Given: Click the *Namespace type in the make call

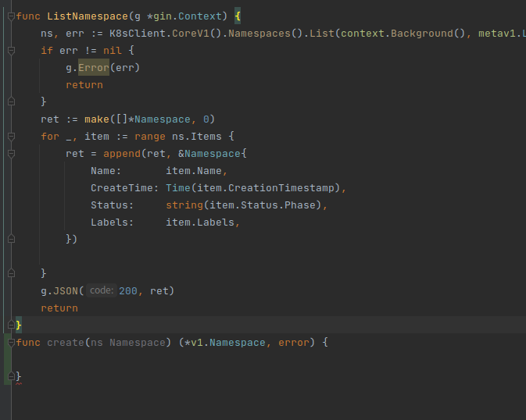Looking at the screenshot, I should [159, 119].
